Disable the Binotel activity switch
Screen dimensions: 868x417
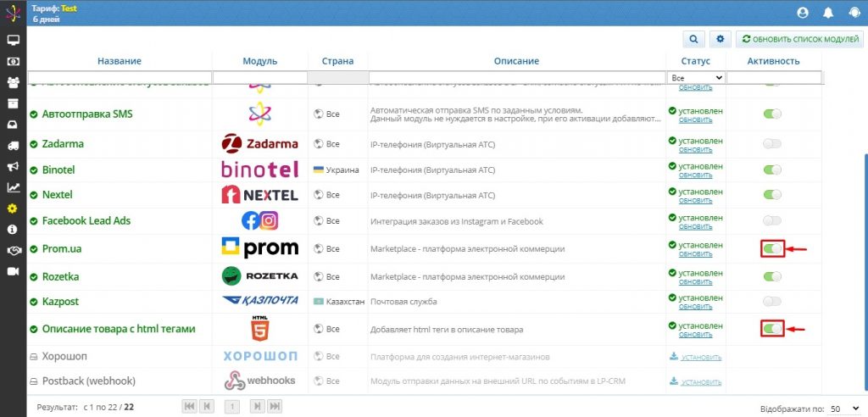(x=772, y=170)
